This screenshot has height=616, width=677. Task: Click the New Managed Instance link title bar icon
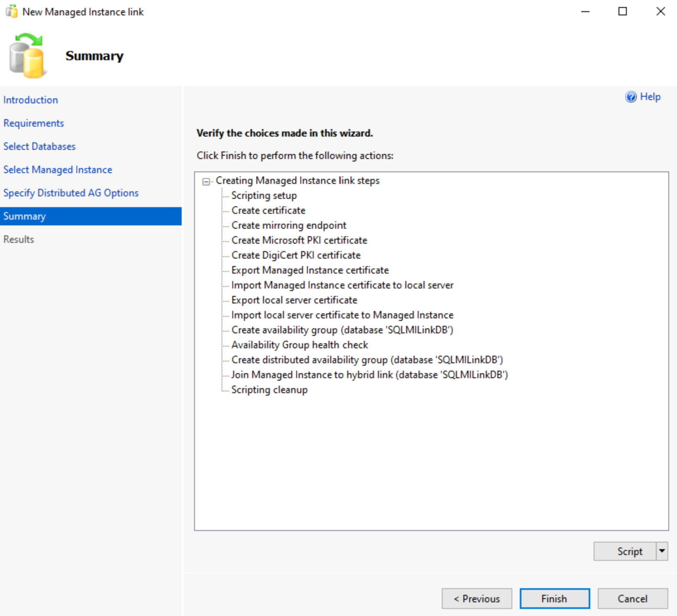coord(12,12)
